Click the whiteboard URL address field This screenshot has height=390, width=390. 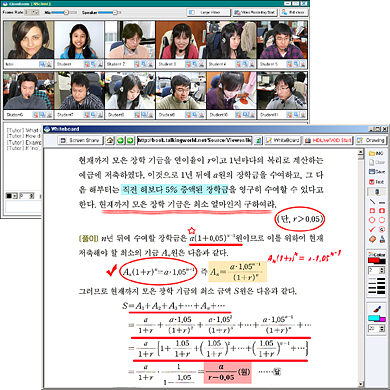[195, 140]
